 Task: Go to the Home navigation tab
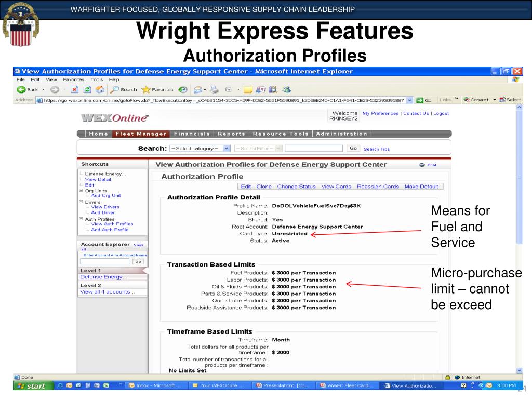click(x=98, y=134)
